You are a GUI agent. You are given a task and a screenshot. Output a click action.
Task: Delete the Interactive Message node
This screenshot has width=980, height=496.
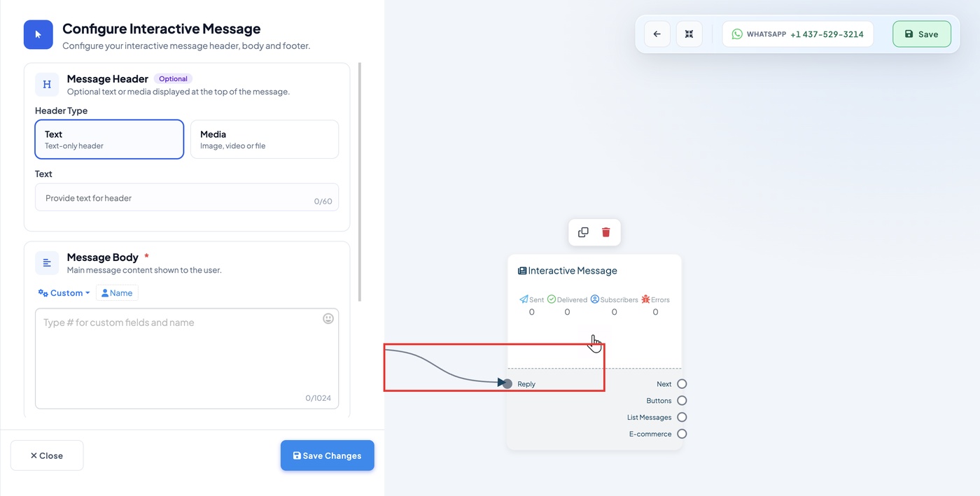pos(606,232)
